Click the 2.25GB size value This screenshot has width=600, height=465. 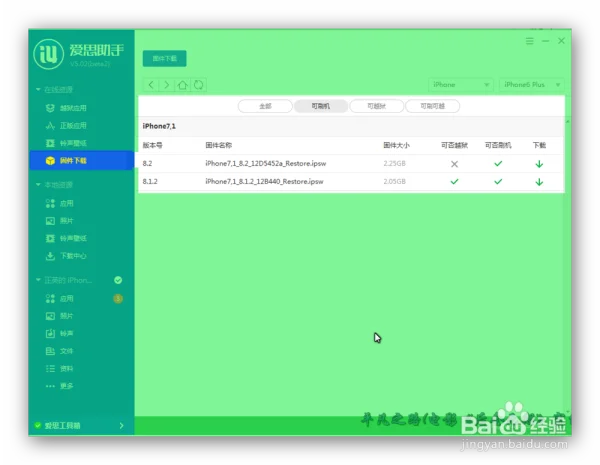395,163
